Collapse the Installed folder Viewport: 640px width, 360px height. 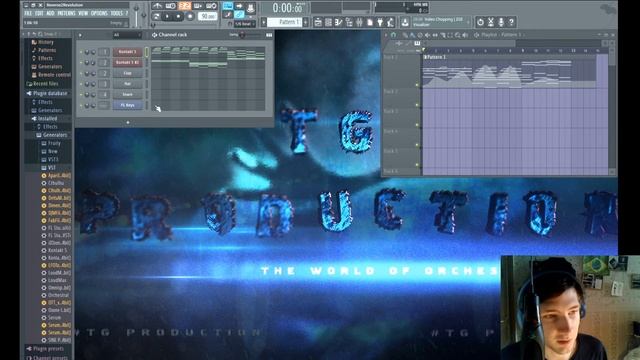(x=47, y=118)
